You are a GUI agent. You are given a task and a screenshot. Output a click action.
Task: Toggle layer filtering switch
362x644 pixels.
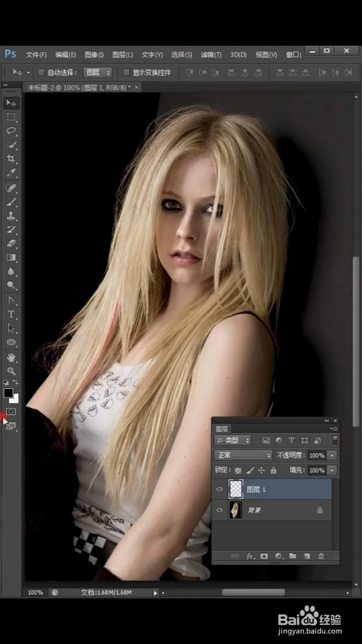[335, 441]
